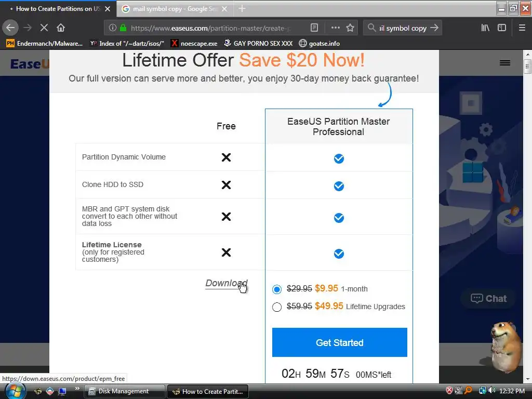
Task: Click EaseUS Partition Master Professional heading
Action: 338,127
